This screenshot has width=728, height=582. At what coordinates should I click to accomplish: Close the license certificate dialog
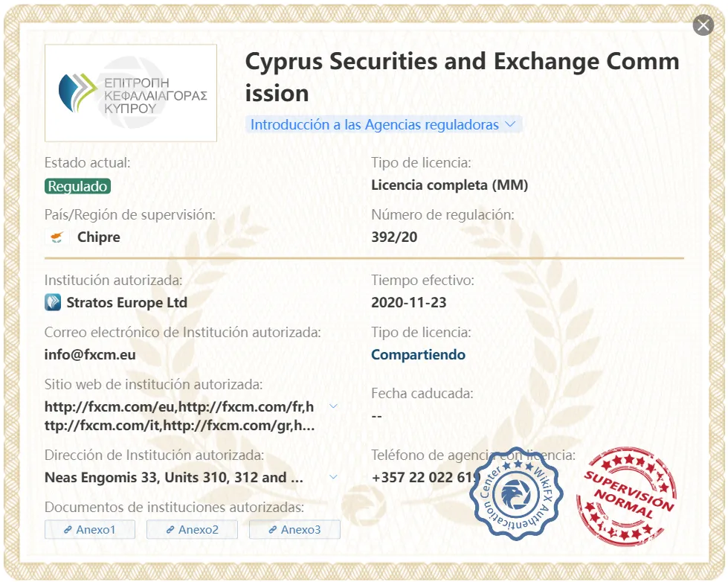tap(703, 25)
